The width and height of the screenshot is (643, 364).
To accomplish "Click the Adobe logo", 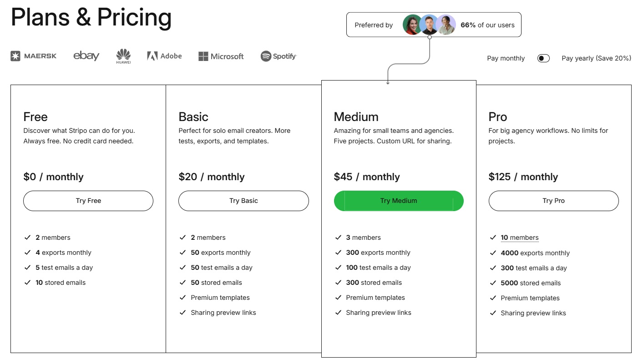I will (164, 56).
